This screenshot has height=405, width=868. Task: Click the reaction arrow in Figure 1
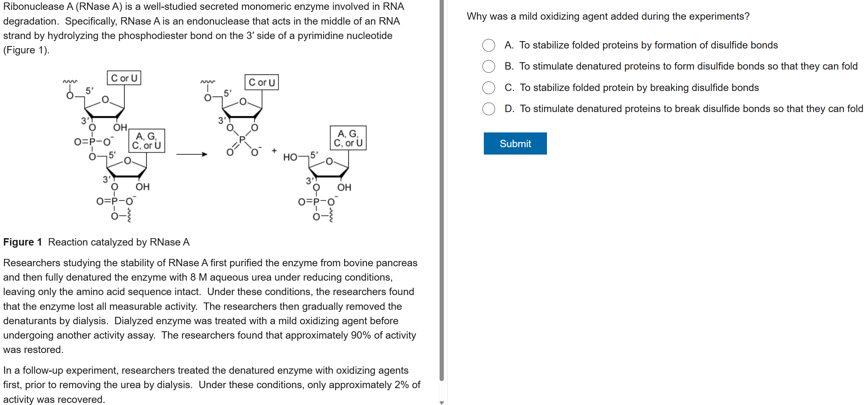pos(192,154)
